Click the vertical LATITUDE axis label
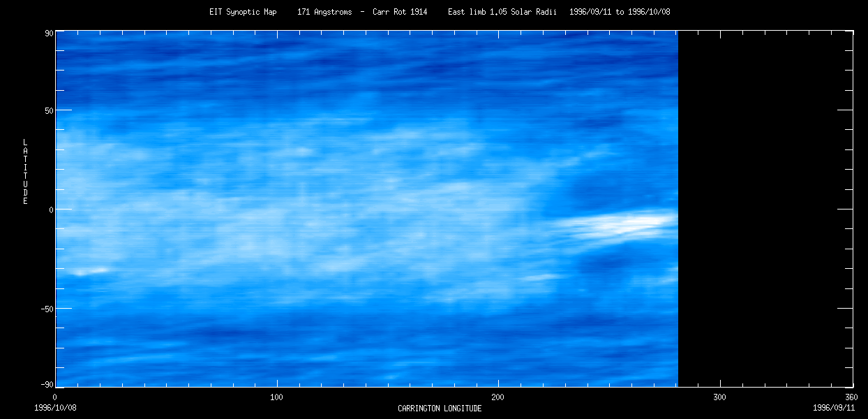 pyautogui.click(x=25, y=172)
